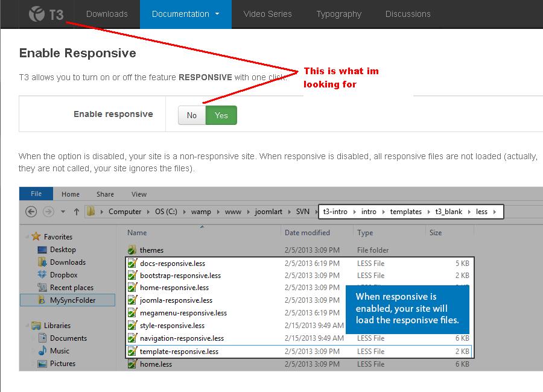
Task: Sort files by the Size column
Action: tap(436, 233)
